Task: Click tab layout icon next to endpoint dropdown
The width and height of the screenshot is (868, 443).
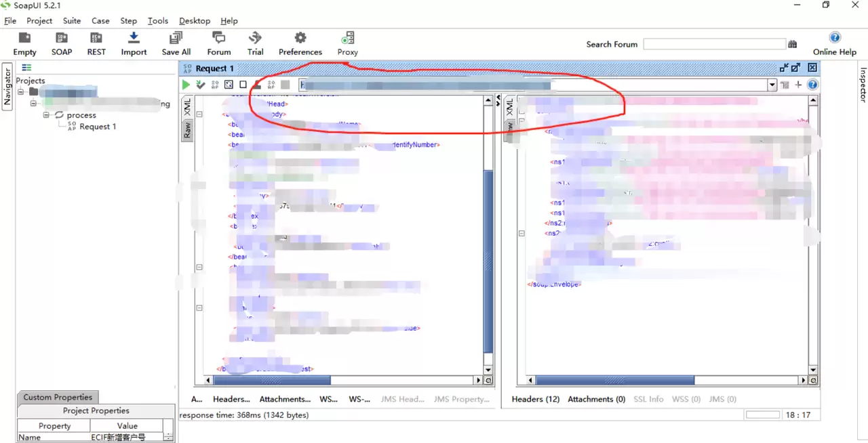Action: 785,85
